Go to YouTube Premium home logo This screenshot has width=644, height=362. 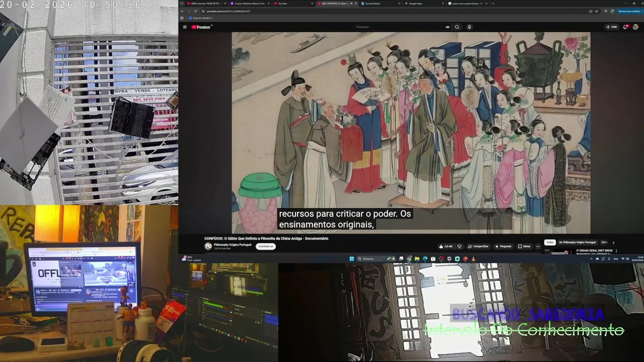(201, 27)
